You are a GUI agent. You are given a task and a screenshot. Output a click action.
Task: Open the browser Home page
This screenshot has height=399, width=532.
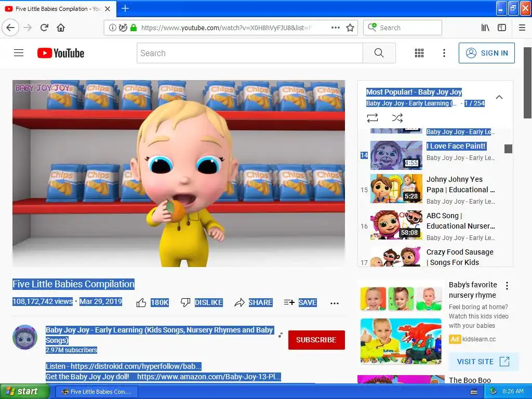[61, 28]
